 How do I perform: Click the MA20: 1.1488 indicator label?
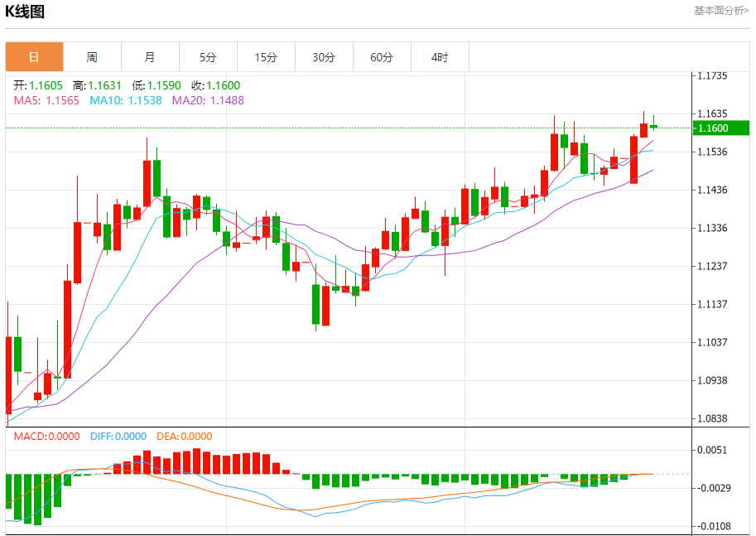208,100
